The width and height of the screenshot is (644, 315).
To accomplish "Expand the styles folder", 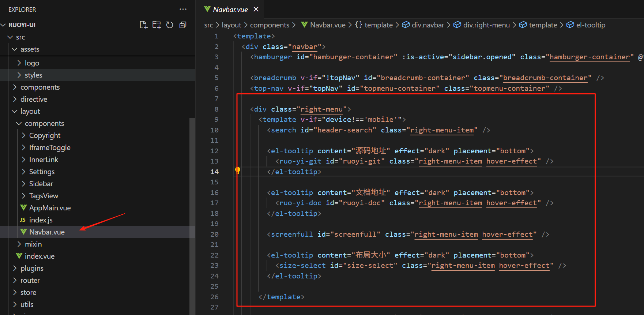I will point(33,75).
